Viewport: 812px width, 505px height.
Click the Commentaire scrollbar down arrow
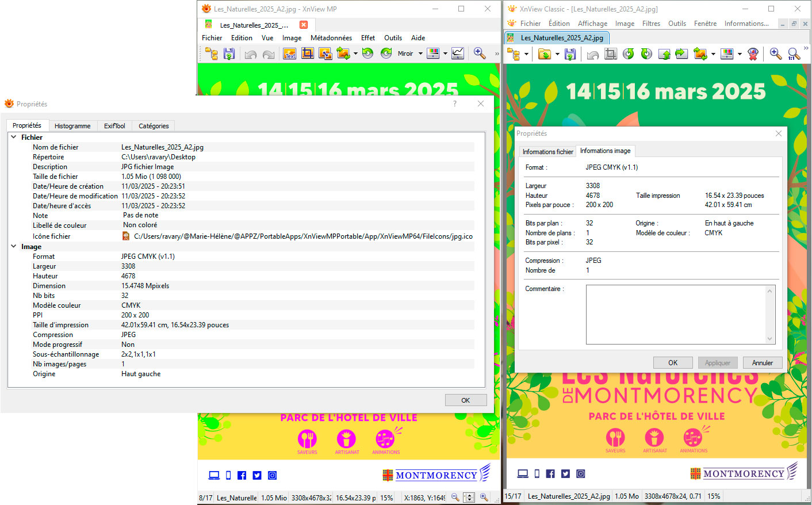pyautogui.click(x=770, y=339)
